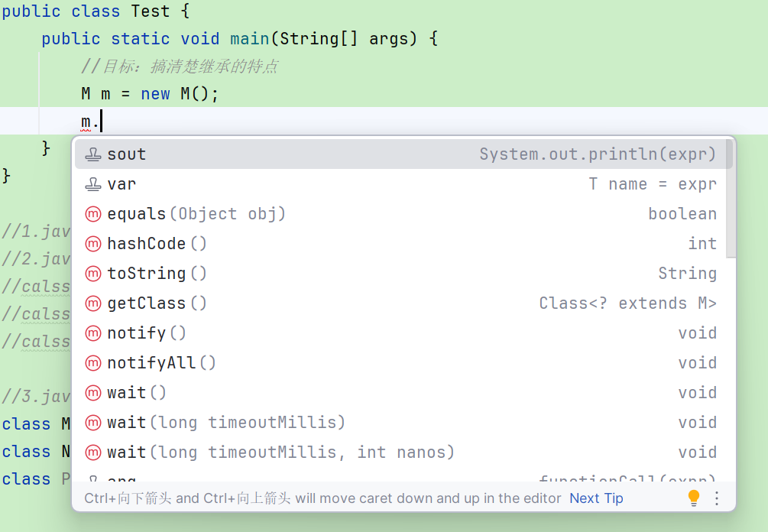The height and width of the screenshot is (532, 768).
Task: Click the '//3.jav' comment line
Action: [x=36, y=396]
